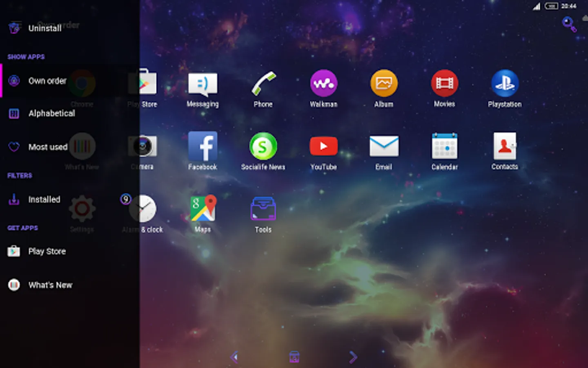
Task: Select Most used sorting
Action: click(x=70, y=147)
